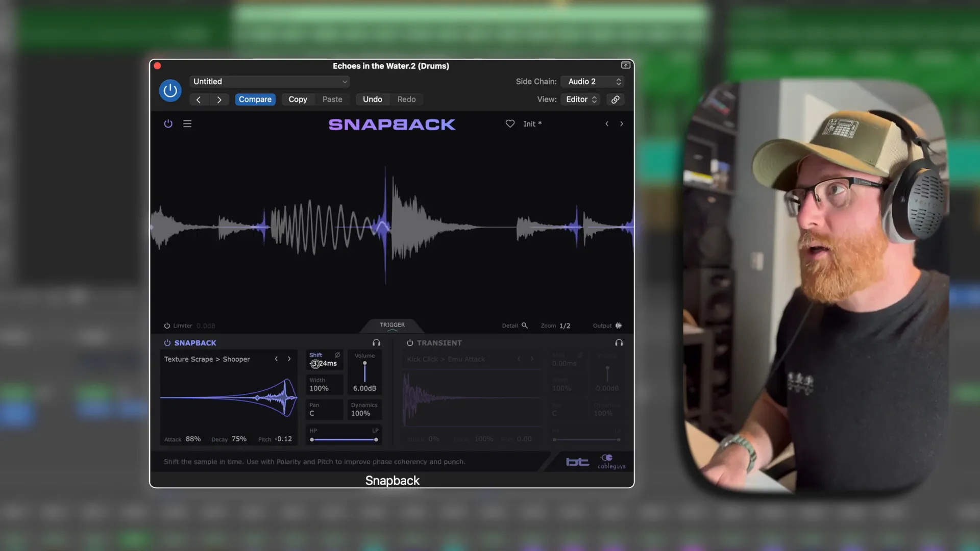The height and width of the screenshot is (551, 980).
Task: Select next Snapback preset arrow
Action: click(x=621, y=124)
